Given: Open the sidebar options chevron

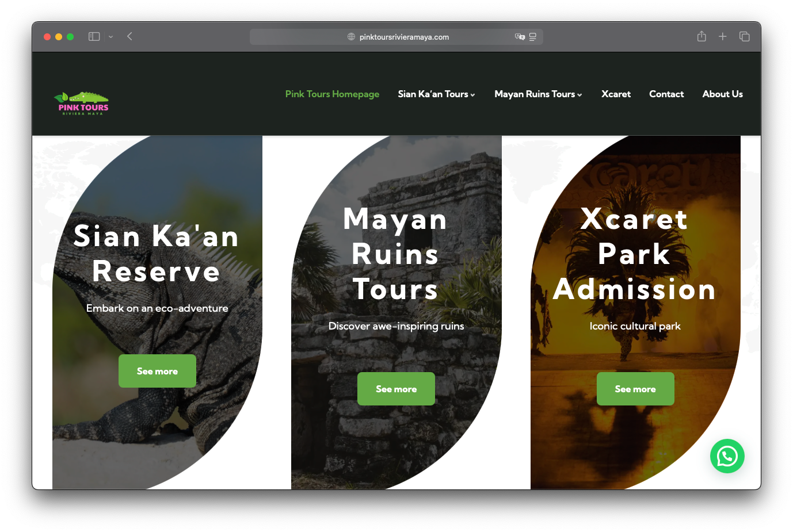Looking at the screenshot, I should click(110, 37).
